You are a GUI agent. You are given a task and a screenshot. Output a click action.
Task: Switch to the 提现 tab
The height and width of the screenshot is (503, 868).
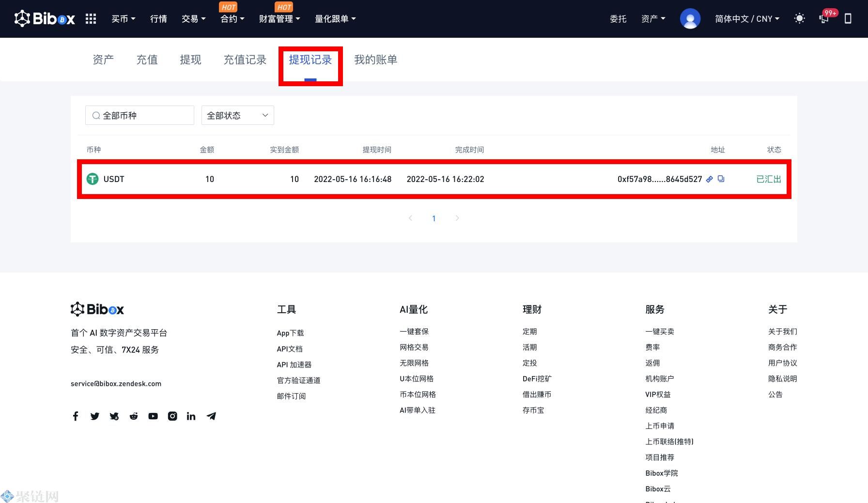[190, 60]
